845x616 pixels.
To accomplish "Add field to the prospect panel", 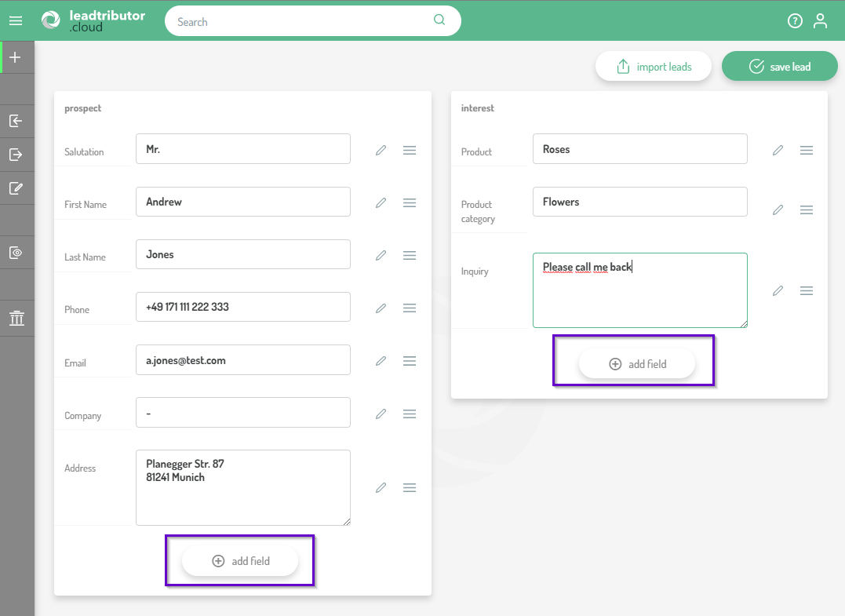I will tap(240, 561).
